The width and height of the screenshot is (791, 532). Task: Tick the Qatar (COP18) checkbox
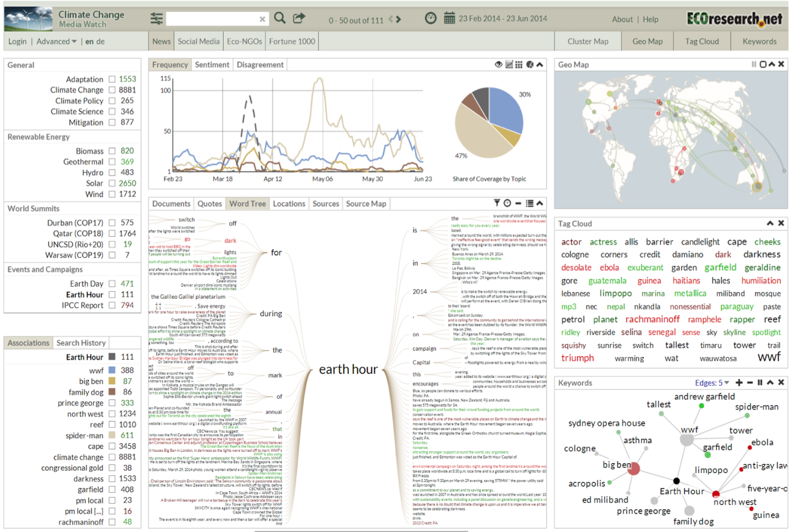[112, 234]
